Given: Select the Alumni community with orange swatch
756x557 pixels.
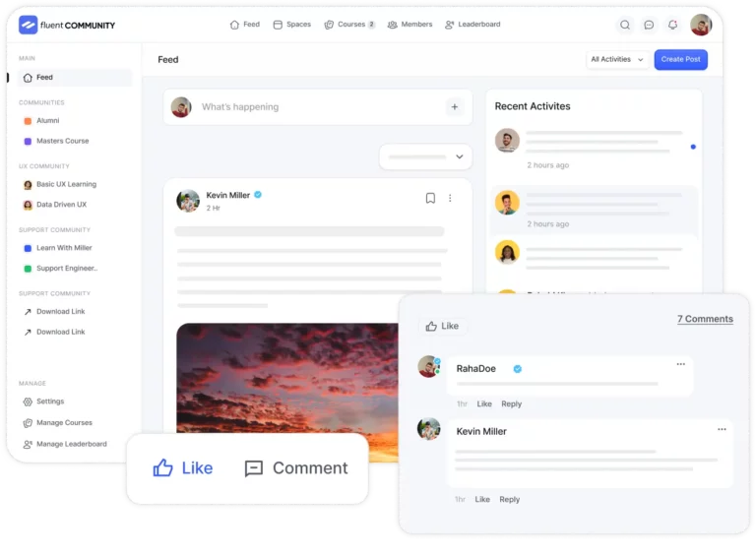Looking at the screenshot, I should coord(47,121).
